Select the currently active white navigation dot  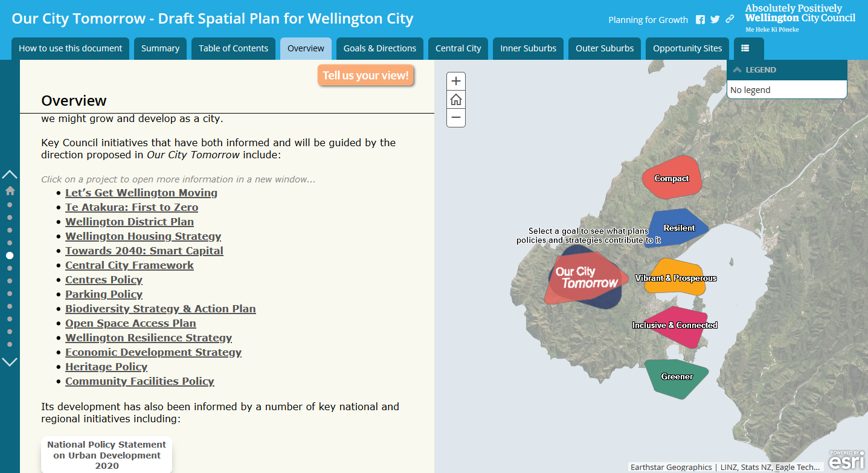[10, 256]
